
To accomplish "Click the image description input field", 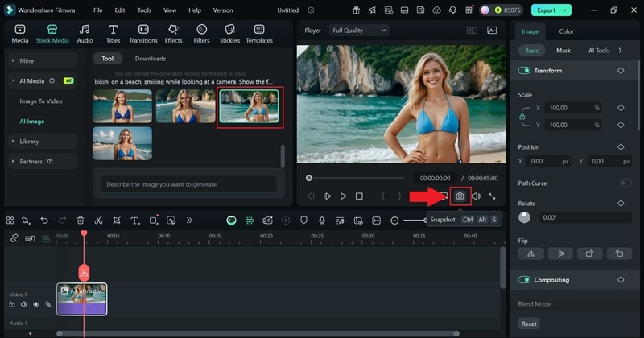I will (189, 184).
